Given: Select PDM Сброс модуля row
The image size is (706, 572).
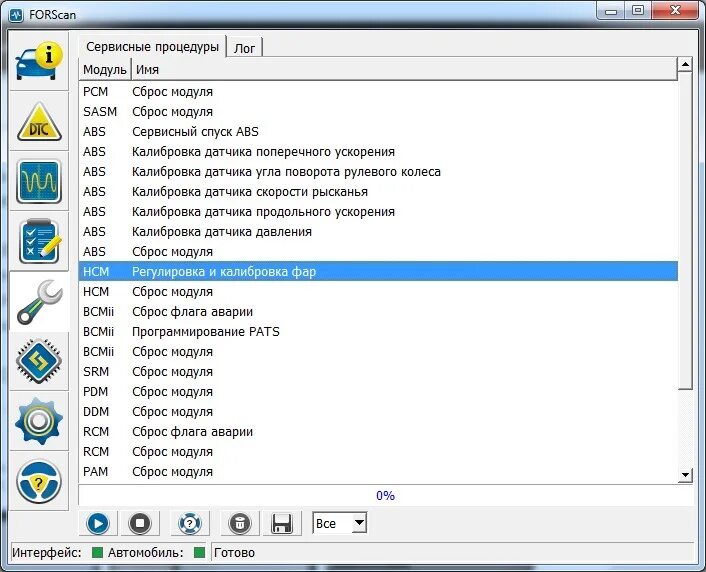Looking at the screenshot, I should point(378,391).
